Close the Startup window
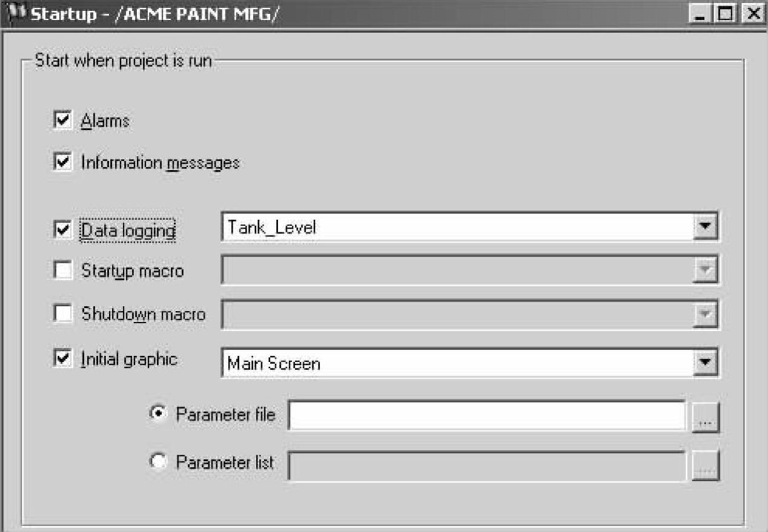Screen dimensions: 768x532 [x=753, y=13]
